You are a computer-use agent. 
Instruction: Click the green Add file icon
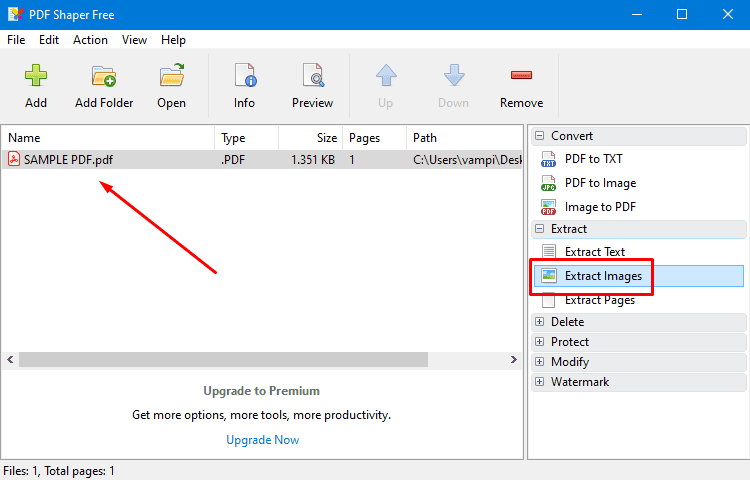point(36,76)
